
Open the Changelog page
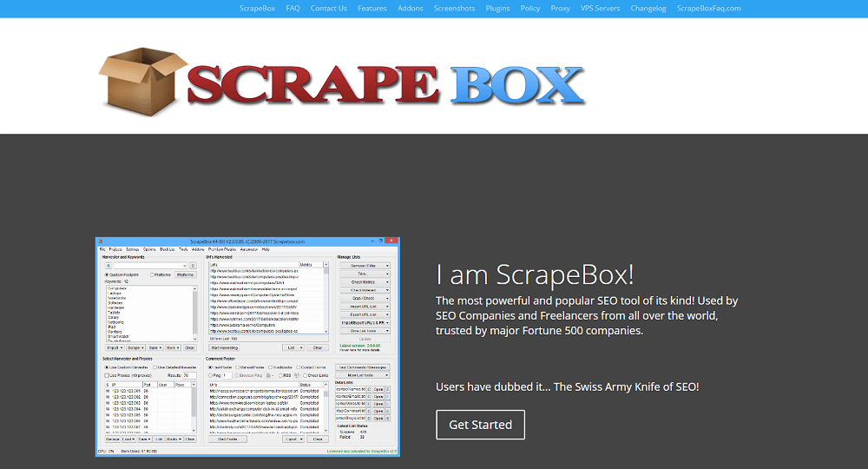tap(648, 9)
